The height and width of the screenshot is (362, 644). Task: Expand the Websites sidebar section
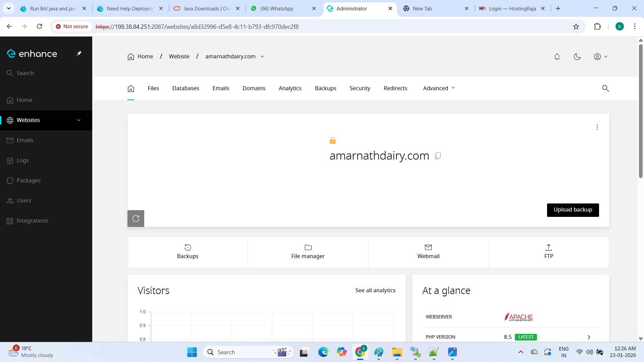[79, 120]
